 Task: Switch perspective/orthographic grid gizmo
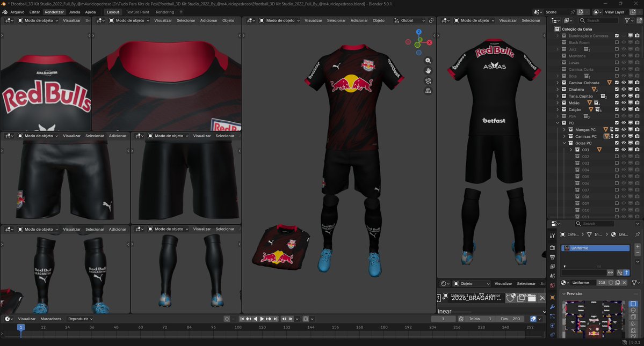click(428, 91)
